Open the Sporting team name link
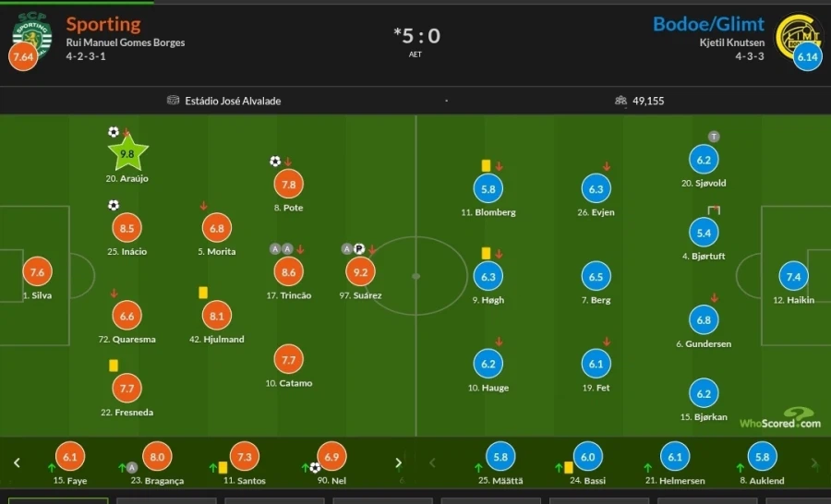This screenshot has height=504, width=831. [103, 24]
